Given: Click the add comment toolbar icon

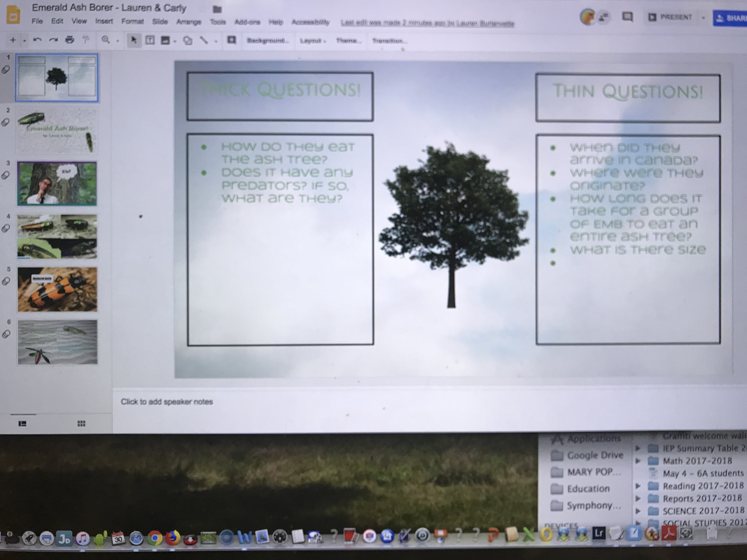Looking at the screenshot, I should (x=231, y=40).
